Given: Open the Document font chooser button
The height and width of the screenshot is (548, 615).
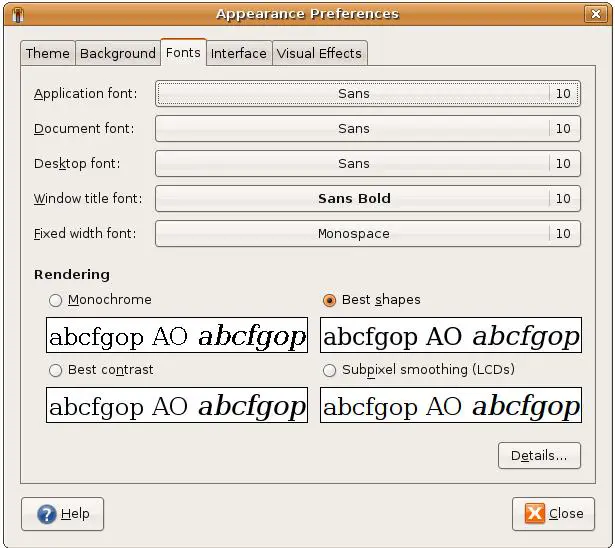Looking at the screenshot, I should coord(368,128).
